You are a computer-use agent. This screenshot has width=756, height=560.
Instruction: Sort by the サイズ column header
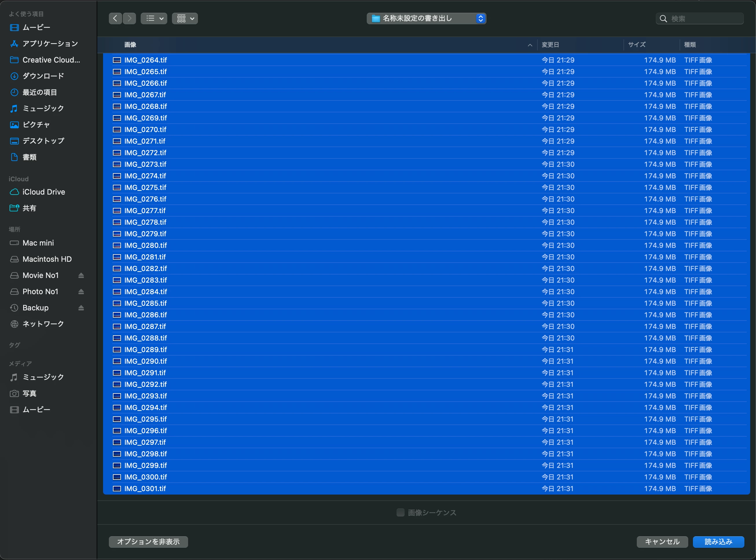tap(637, 45)
